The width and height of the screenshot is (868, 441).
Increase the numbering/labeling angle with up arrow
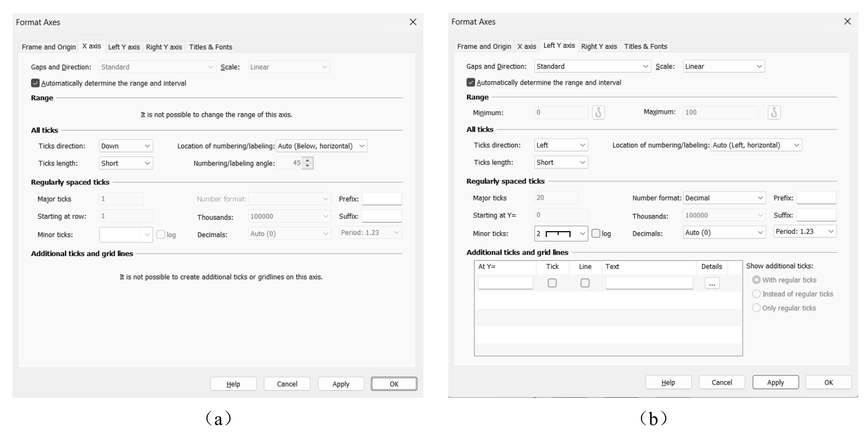308,160
